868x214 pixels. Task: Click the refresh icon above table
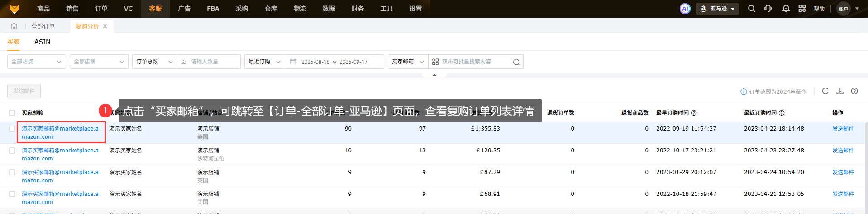click(x=825, y=91)
